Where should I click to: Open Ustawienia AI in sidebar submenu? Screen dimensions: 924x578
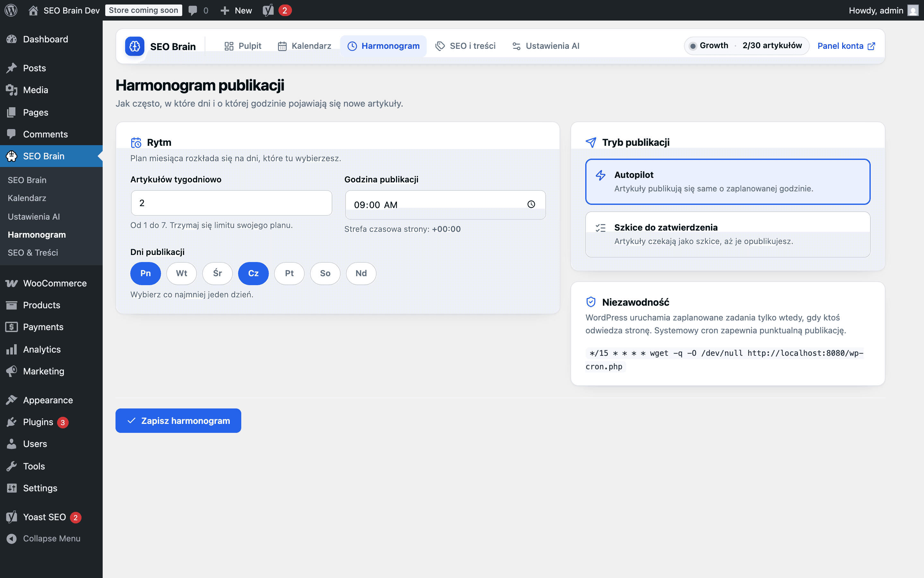point(34,216)
